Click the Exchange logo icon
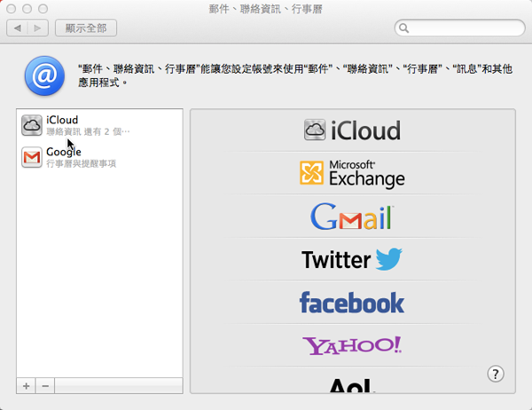This screenshot has height=410, width=532. click(311, 173)
